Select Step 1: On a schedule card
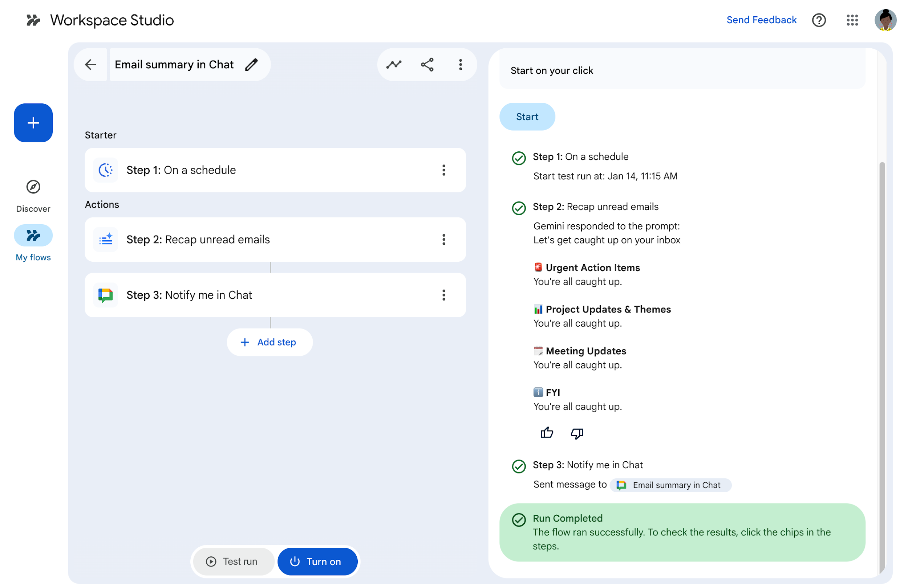This screenshot has height=588, width=908. point(275,170)
